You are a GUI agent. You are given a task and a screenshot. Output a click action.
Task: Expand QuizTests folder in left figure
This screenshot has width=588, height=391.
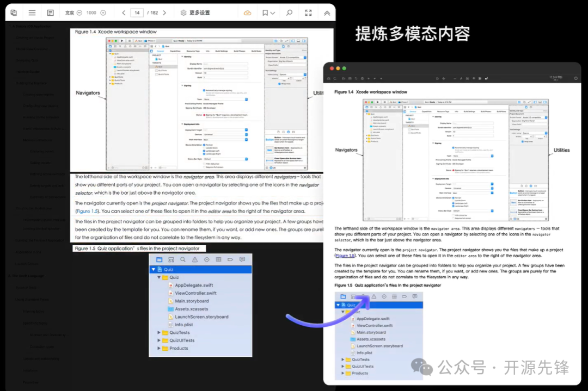point(158,333)
